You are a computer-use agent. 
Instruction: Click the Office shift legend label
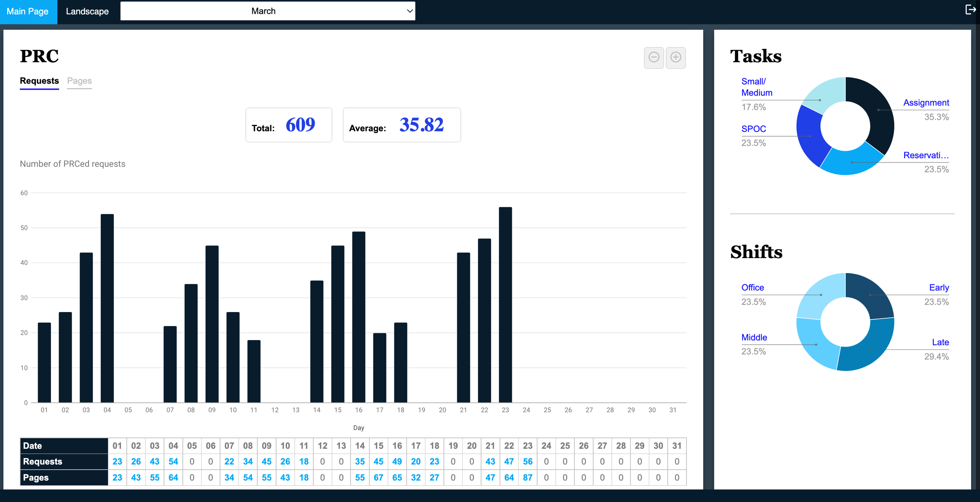pos(752,288)
